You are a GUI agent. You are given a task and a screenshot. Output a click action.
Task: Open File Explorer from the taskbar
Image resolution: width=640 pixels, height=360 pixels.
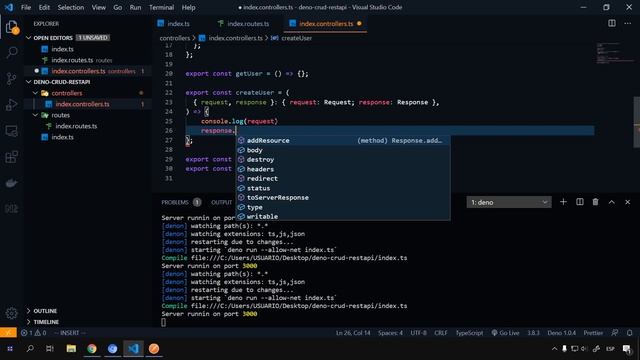[x=71, y=349]
